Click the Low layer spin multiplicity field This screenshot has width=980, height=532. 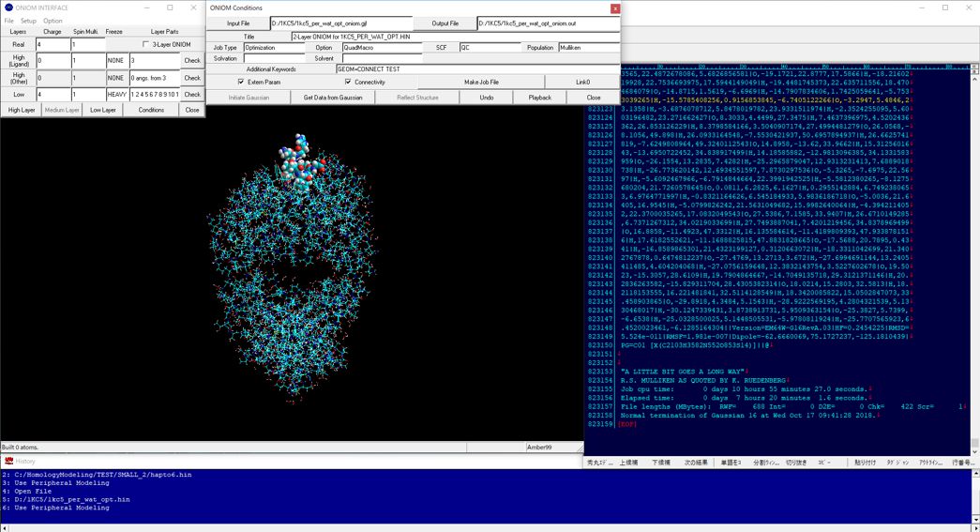pyautogui.click(x=88, y=95)
